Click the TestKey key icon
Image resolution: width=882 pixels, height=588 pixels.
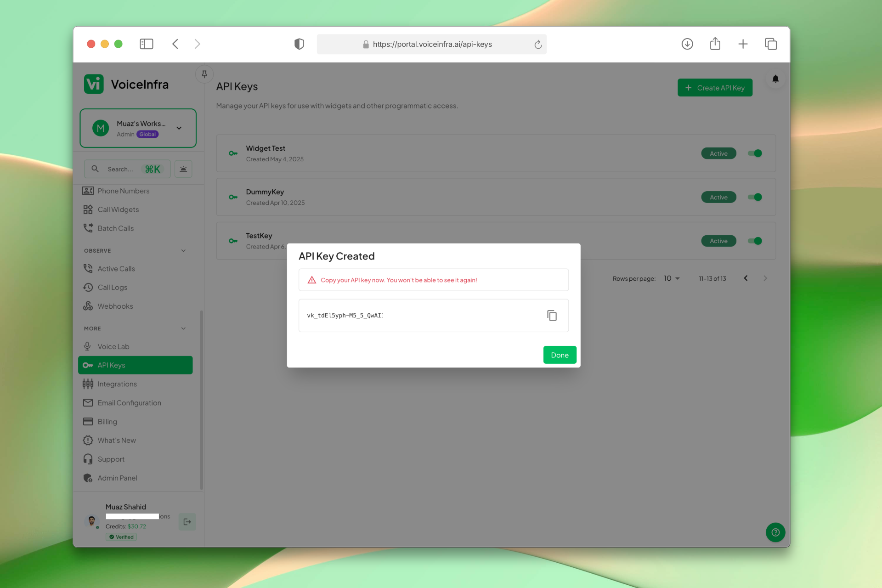pyautogui.click(x=233, y=241)
